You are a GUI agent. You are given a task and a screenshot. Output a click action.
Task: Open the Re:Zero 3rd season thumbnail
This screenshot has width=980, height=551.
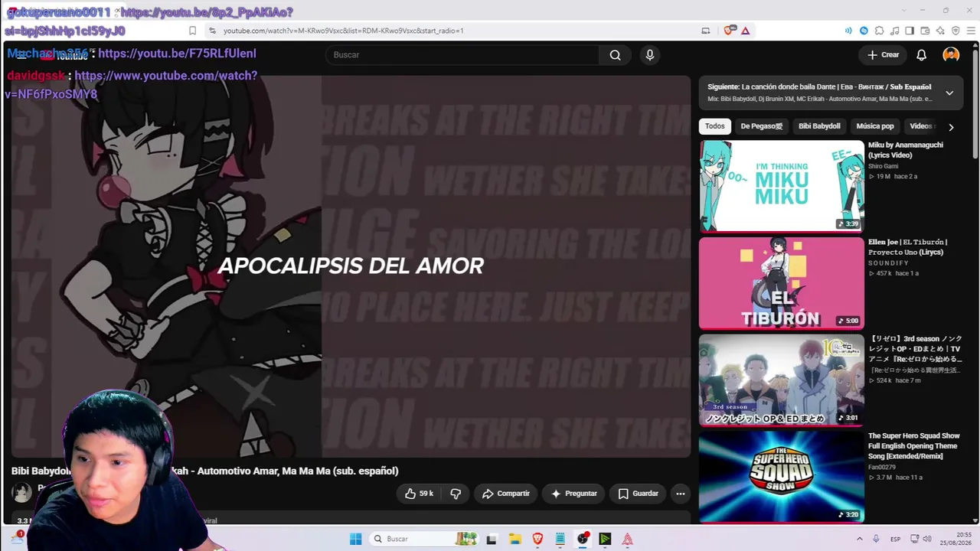tap(782, 380)
